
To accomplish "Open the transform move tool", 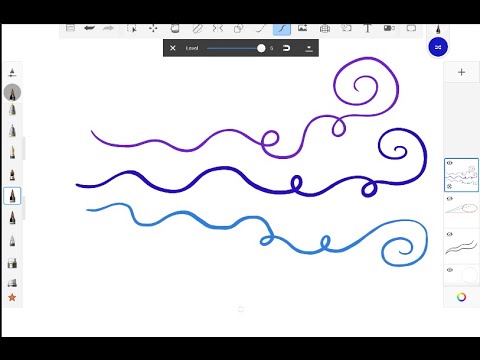I will tap(153, 29).
